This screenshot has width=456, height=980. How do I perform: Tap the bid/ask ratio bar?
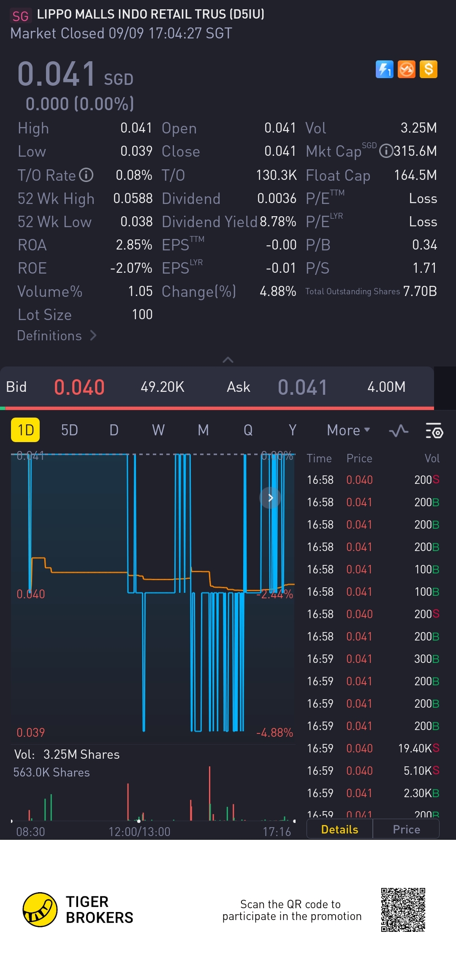pos(217,408)
